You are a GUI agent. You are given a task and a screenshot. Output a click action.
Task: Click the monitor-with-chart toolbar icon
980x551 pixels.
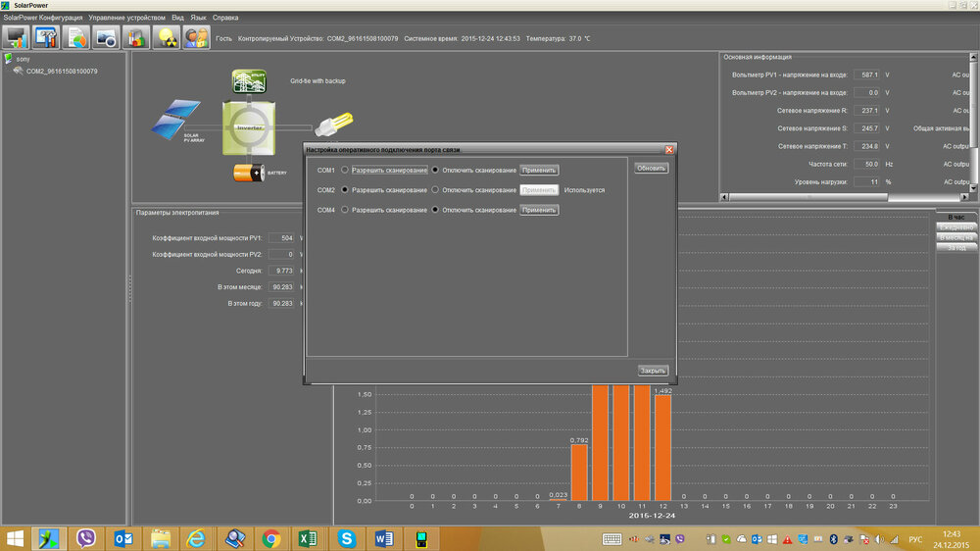pos(16,37)
